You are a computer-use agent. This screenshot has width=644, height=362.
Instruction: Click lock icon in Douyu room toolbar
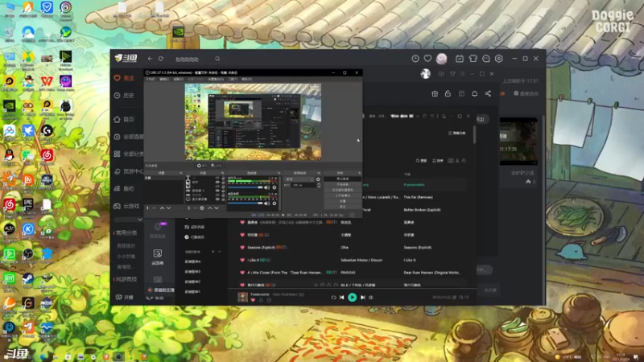(x=448, y=93)
